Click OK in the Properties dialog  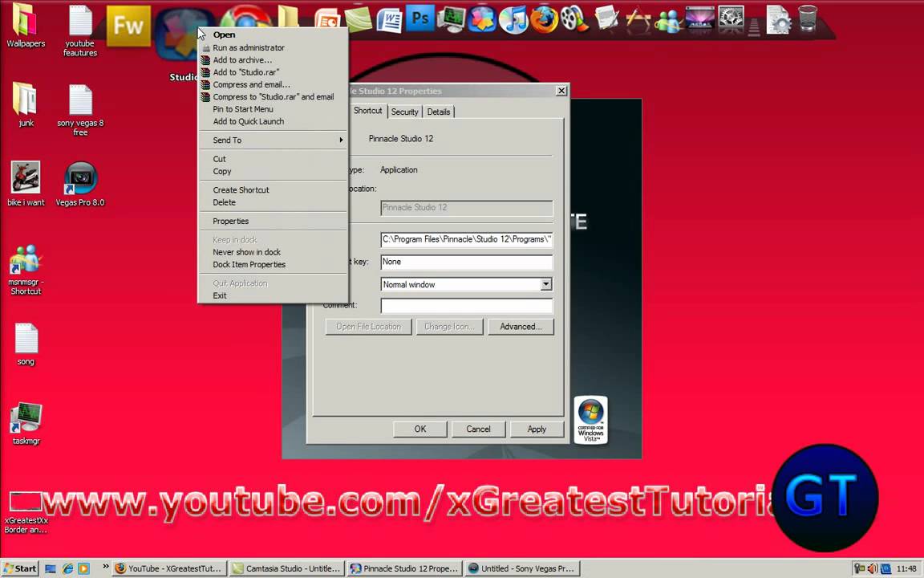point(420,429)
